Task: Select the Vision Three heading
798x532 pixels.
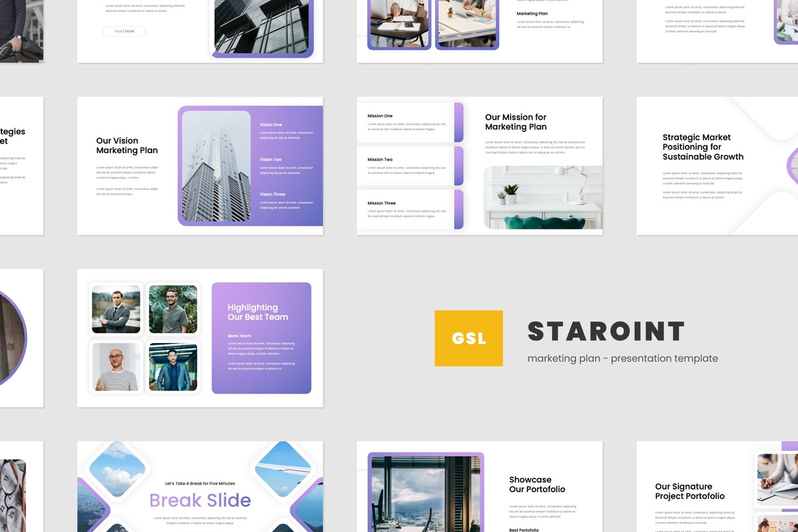Action: tap(273, 194)
